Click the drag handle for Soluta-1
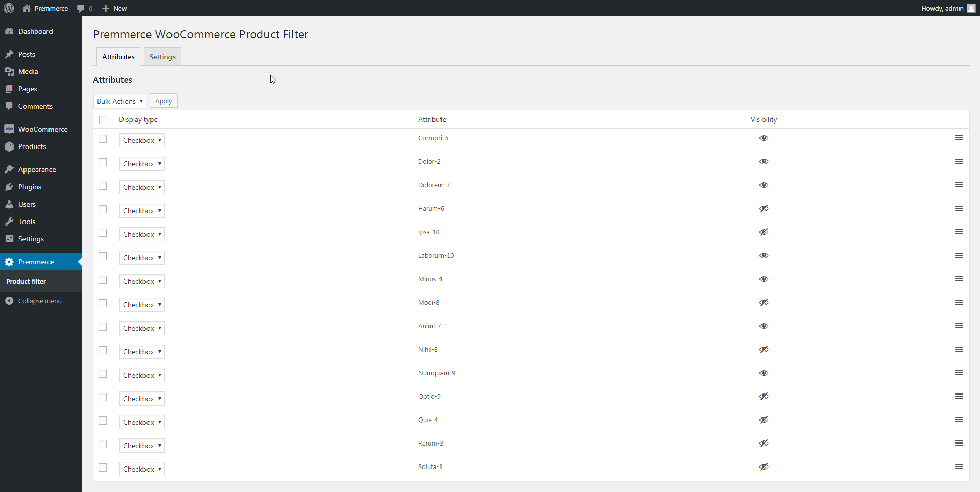 [x=959, y=467]
